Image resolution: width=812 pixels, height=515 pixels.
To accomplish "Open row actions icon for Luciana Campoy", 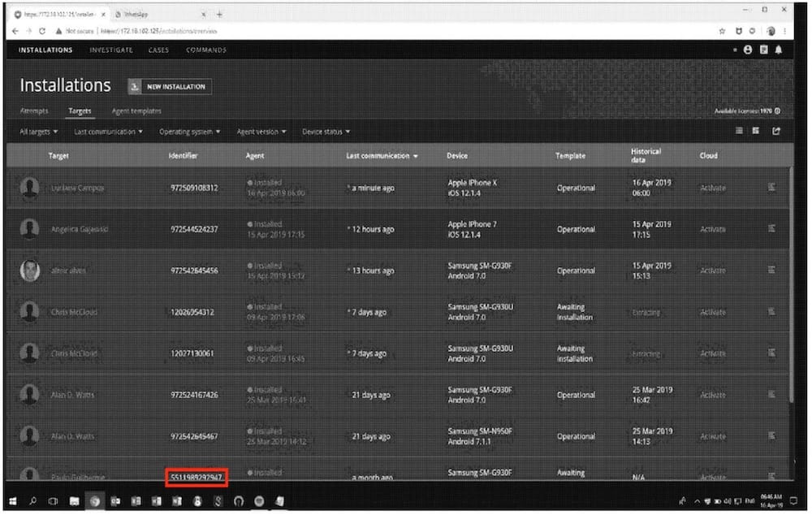I will coord(772,188).
